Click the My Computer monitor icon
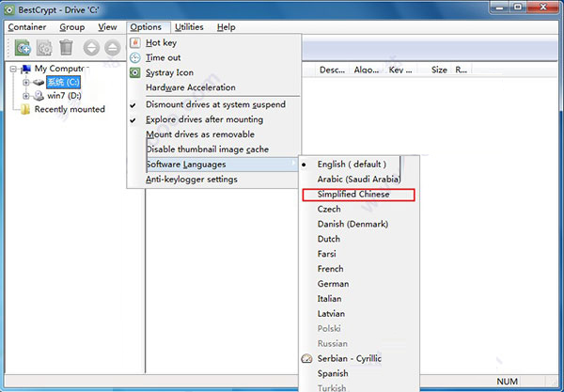Image resolution: width=564 pixels, height=392 pixels. tap(26, 69)
